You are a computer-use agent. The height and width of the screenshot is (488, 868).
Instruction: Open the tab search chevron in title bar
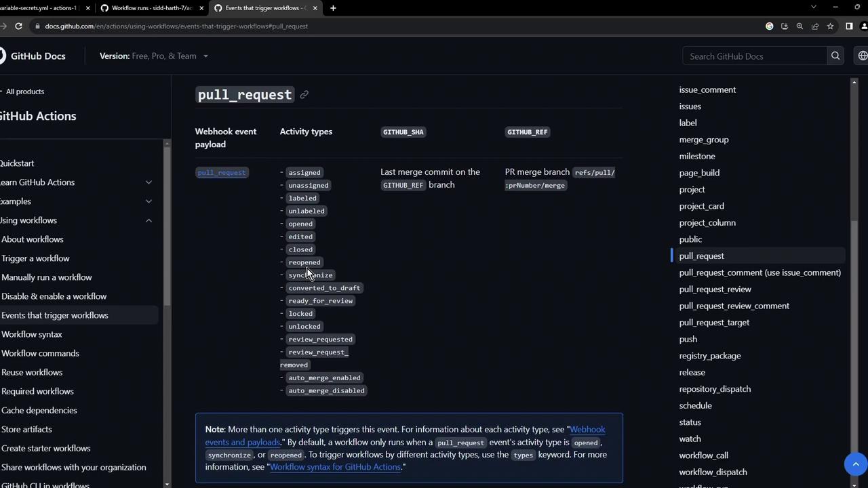click(x=814, y=7)
